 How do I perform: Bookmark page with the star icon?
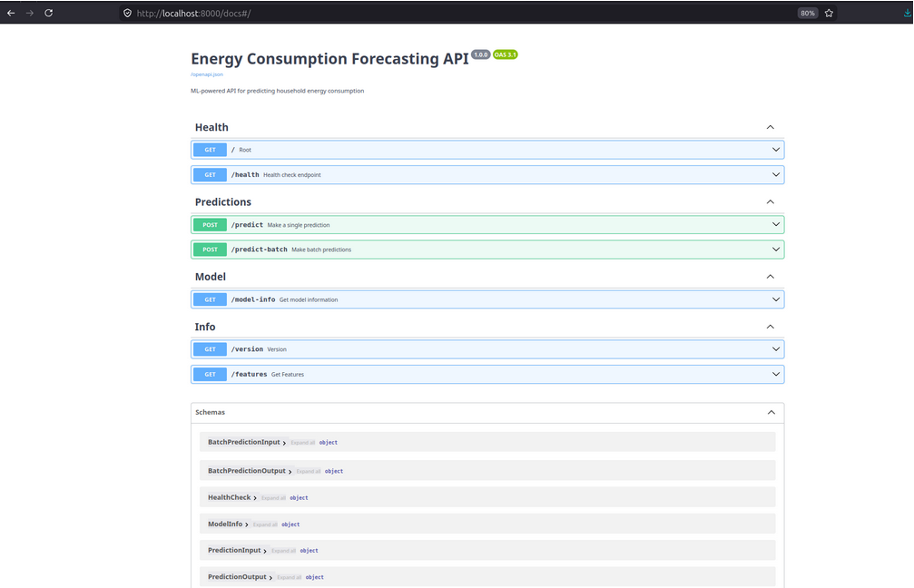829,13
